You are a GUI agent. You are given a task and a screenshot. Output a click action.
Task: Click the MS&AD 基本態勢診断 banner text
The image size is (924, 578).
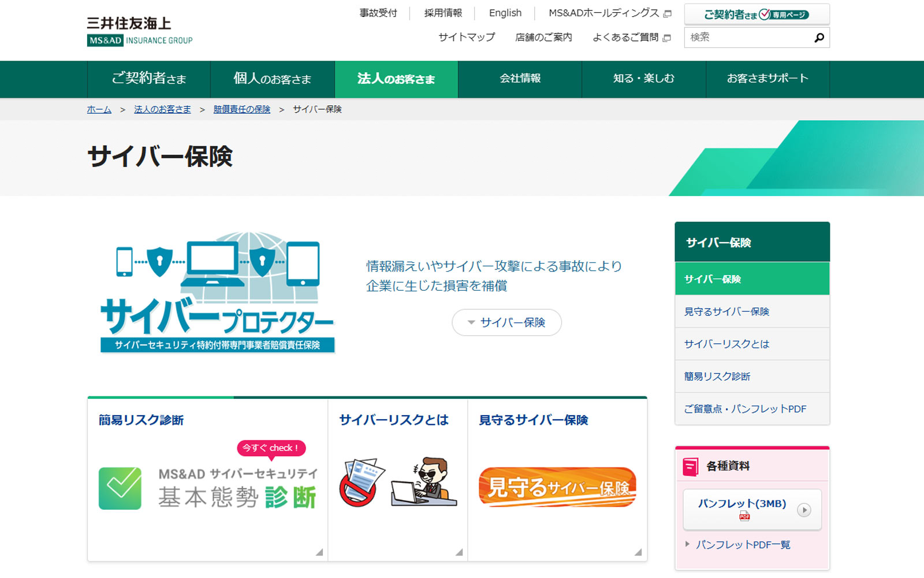point(238,488)
